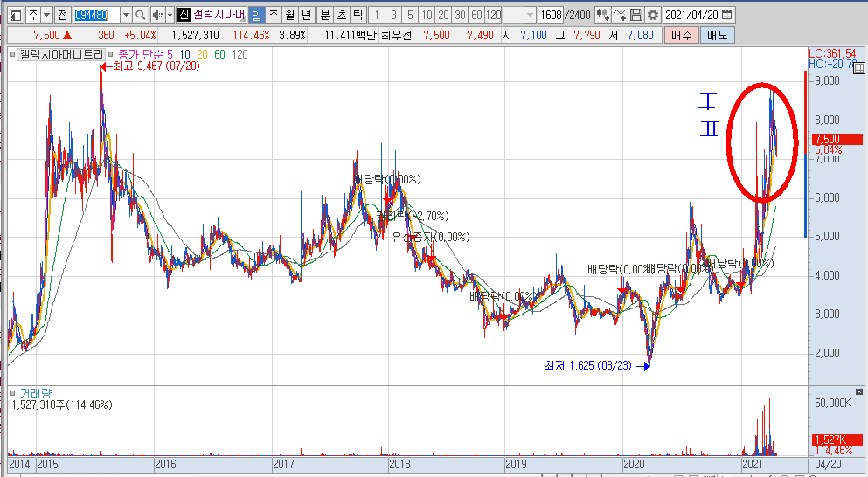Click the add line indicator icon

coord(620,15)
